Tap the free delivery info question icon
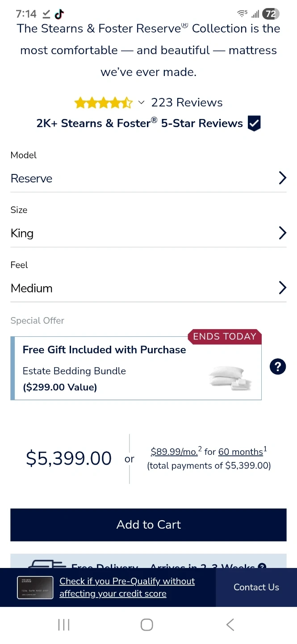297x644 pixels. 262,566
